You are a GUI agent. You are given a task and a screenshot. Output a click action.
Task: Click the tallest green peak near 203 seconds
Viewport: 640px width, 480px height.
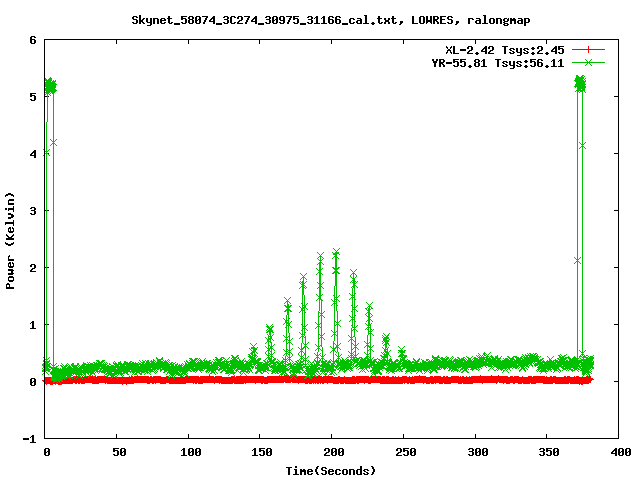[336, 252]
